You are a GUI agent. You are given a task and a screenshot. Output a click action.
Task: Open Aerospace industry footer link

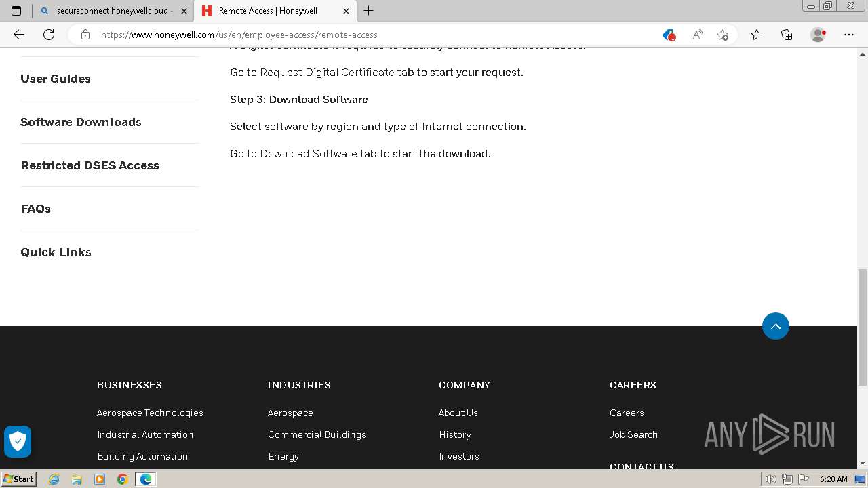[290, 413]
